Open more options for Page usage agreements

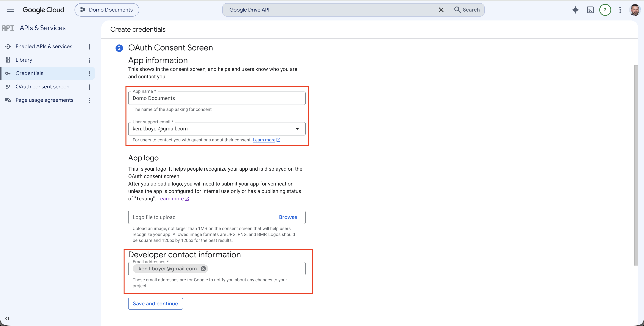(89, 100)
